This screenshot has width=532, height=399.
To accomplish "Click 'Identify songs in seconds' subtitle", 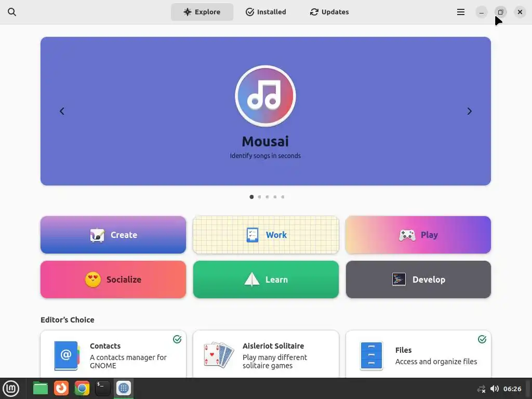I will pyautogui.click(x=265, y=156).
